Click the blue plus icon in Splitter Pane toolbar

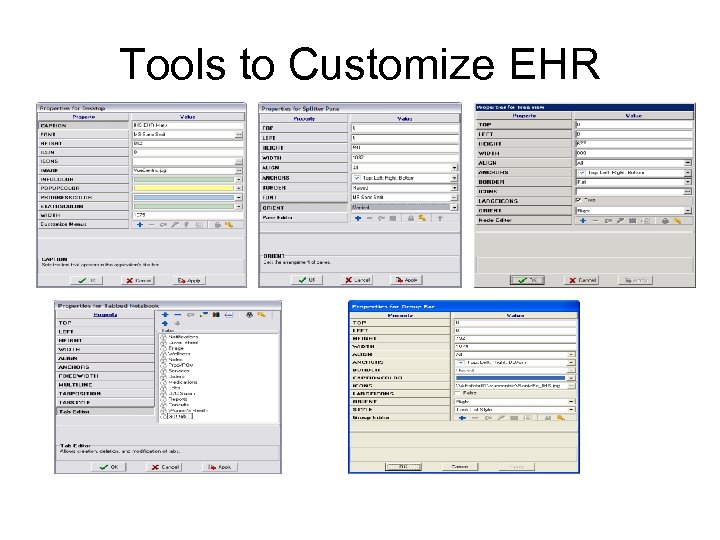click(x=358, y=219)
